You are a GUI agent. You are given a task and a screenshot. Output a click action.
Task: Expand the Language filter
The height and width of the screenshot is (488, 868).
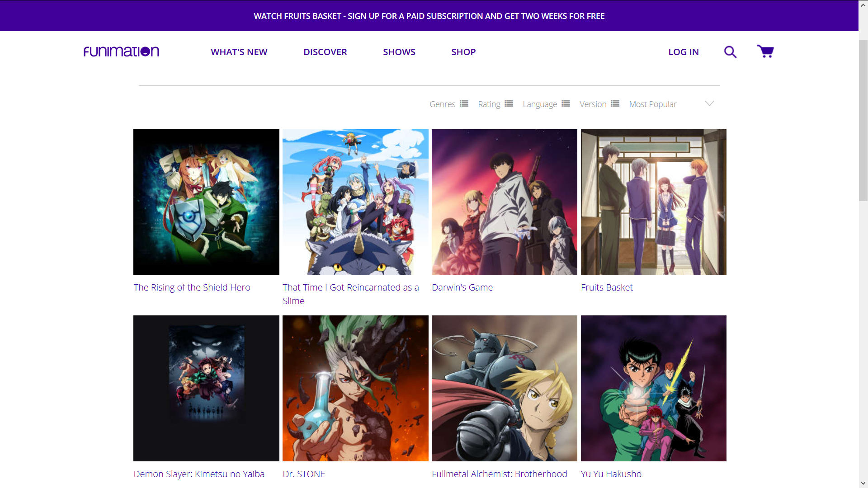540,104
